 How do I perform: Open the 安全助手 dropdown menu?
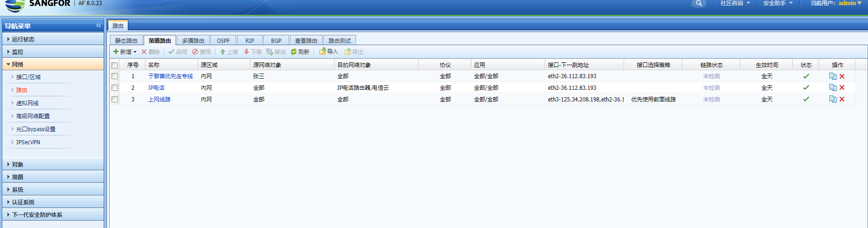(x=778, y=3)
